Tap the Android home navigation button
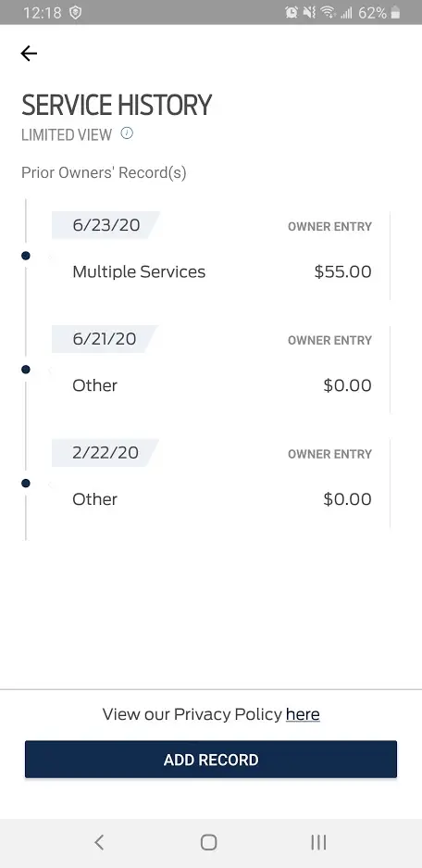Screen dimensions: 422x868 [208, 842]
